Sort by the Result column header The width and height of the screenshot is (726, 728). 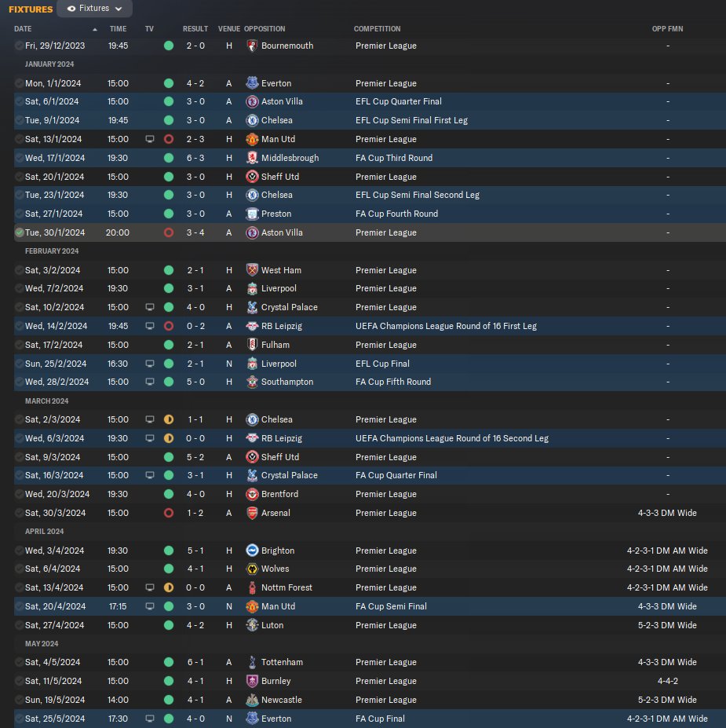tap(195, 29)
